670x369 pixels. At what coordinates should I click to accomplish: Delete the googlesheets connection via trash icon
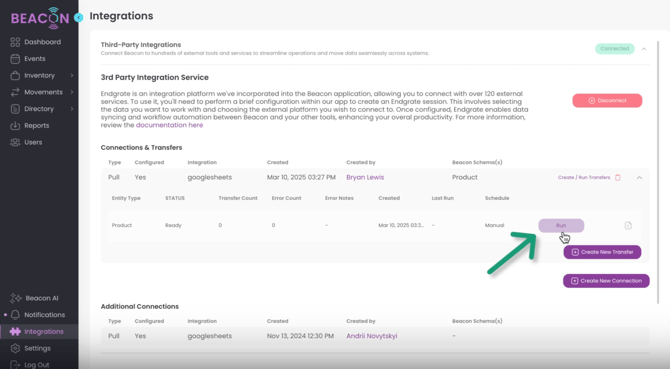coord(617,177)
